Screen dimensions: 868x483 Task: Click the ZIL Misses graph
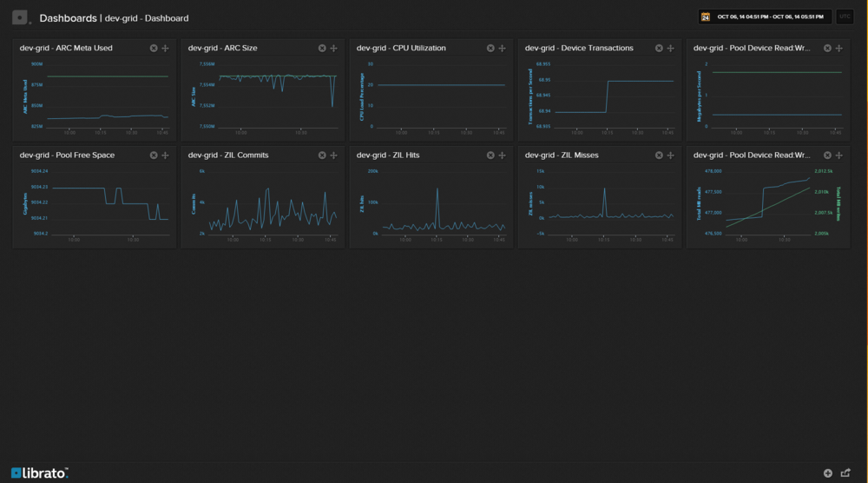coord(611,203)
